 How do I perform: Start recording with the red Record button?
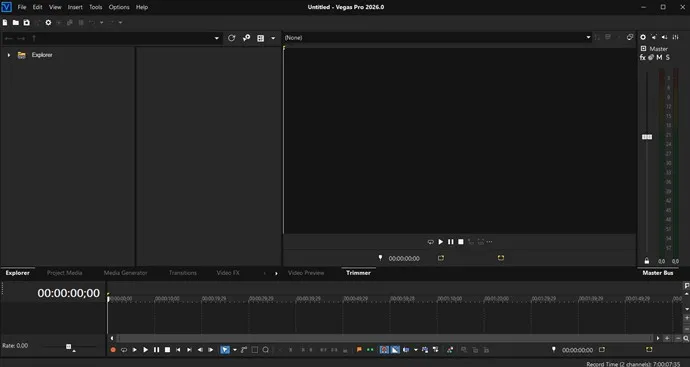[x=113, y=350]
